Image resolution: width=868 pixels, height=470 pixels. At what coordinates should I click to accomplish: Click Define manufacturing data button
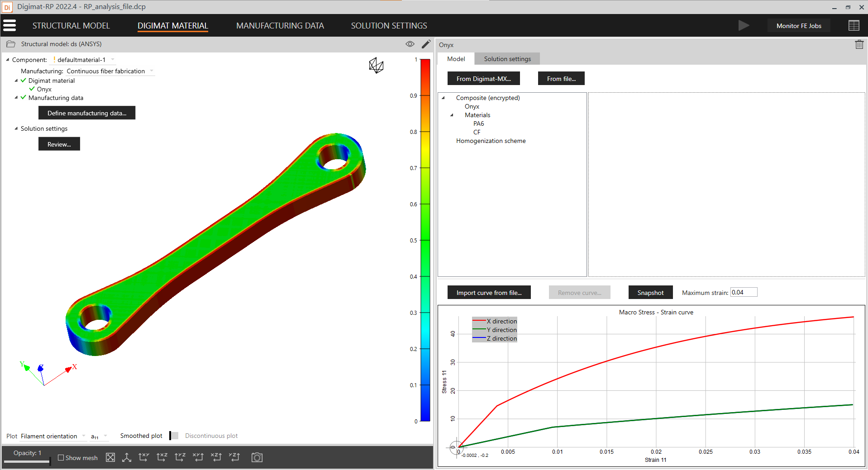coord(87,113)
